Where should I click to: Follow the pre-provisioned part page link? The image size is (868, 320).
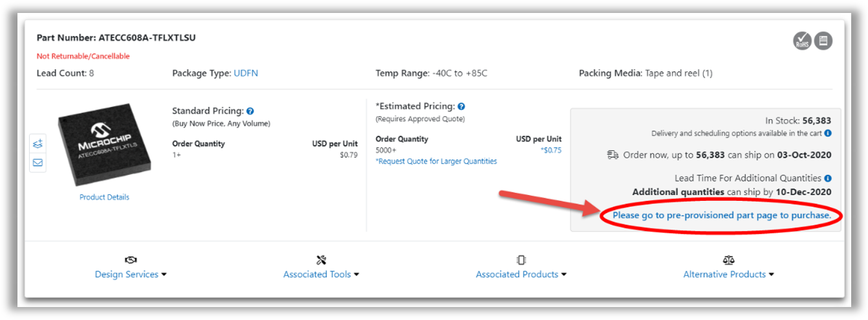[722, 215]
